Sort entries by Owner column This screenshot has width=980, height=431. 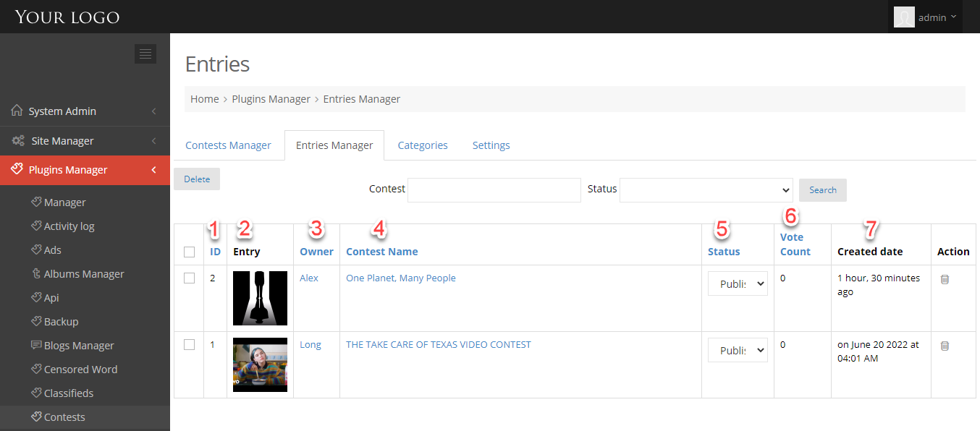click(x=317, y=252)
